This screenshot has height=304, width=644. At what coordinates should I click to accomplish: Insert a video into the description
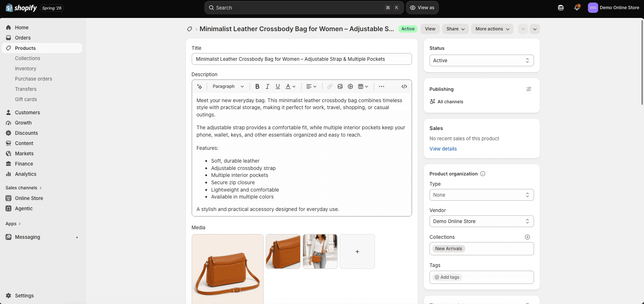(350, 86)
